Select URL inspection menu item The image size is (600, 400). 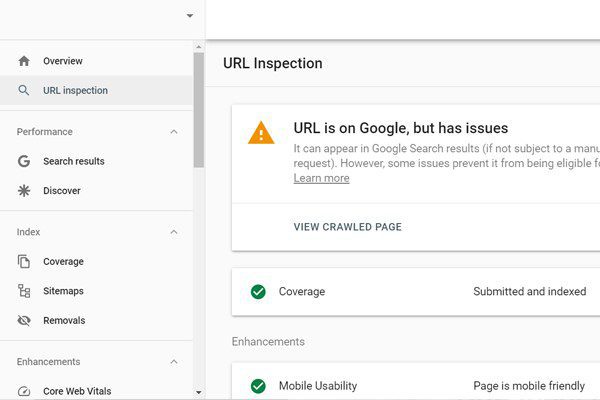96,90
